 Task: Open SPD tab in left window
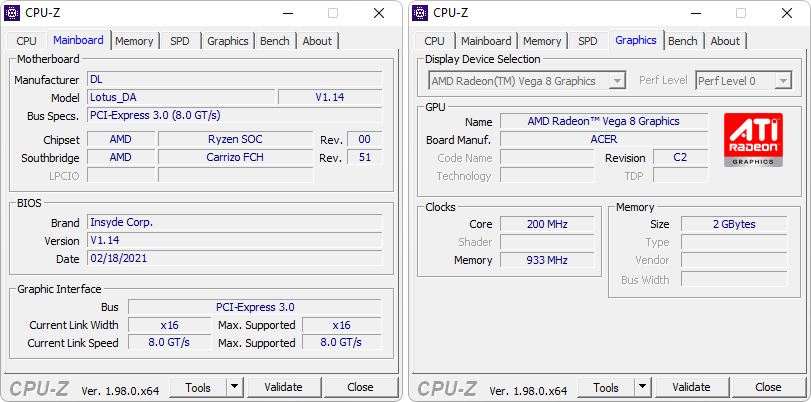click(x=179, y=41)
